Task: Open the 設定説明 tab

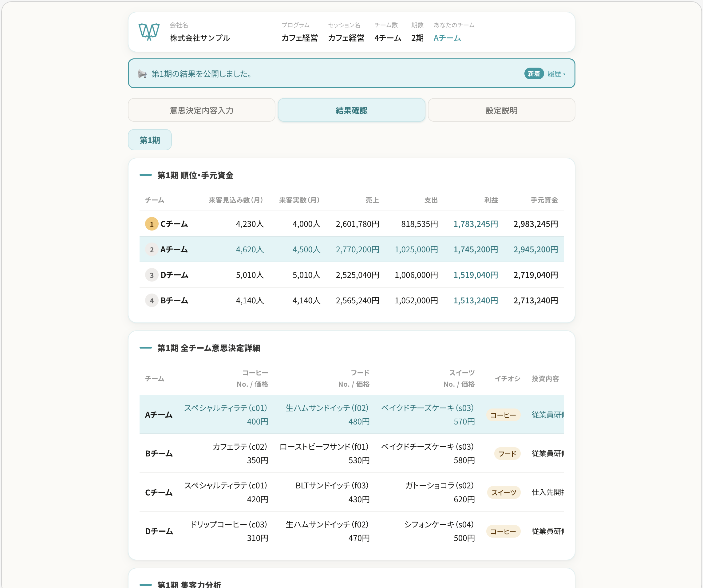Action: click(x=501, y=110)
